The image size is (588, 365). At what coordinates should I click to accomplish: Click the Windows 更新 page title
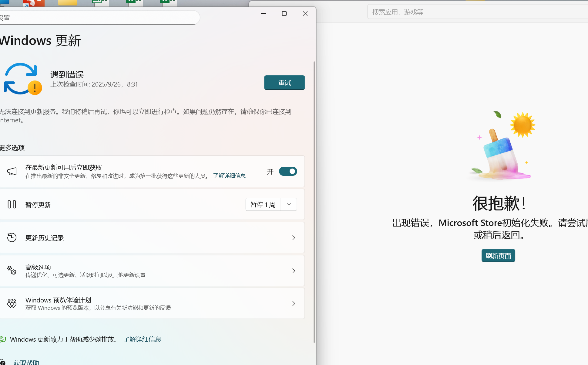pyautogui.click(x=40, y=40)
